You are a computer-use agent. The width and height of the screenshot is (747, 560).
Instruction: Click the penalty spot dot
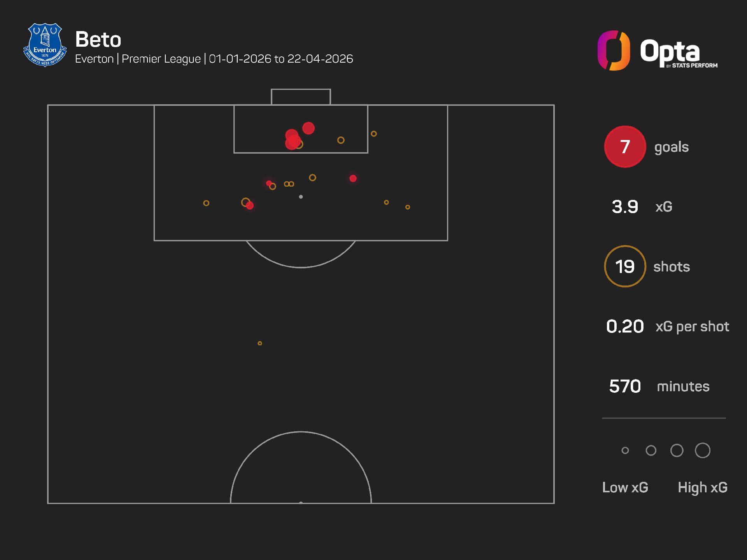[x=301, y=197]
